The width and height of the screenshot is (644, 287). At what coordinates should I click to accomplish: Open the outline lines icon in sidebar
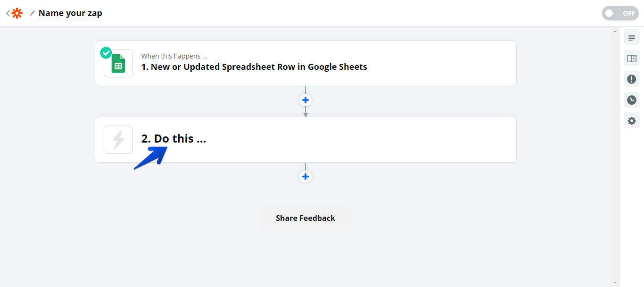(632, 38)
